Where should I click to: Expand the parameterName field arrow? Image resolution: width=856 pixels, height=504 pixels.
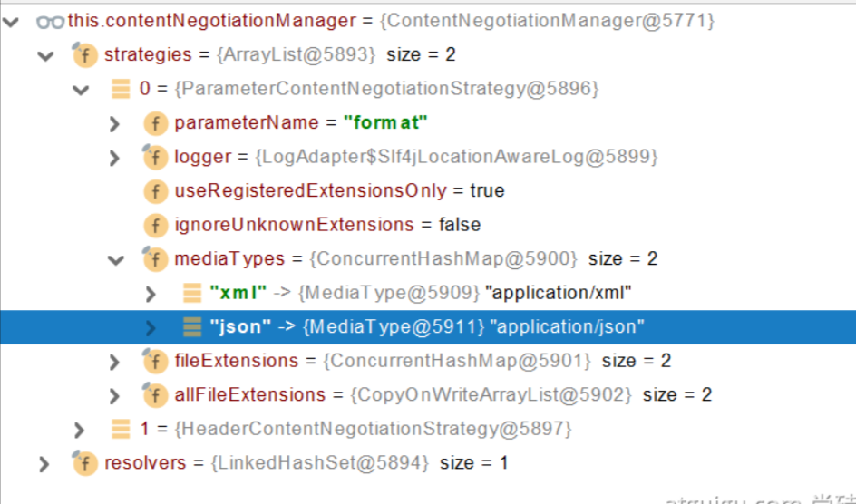point(114,123)
